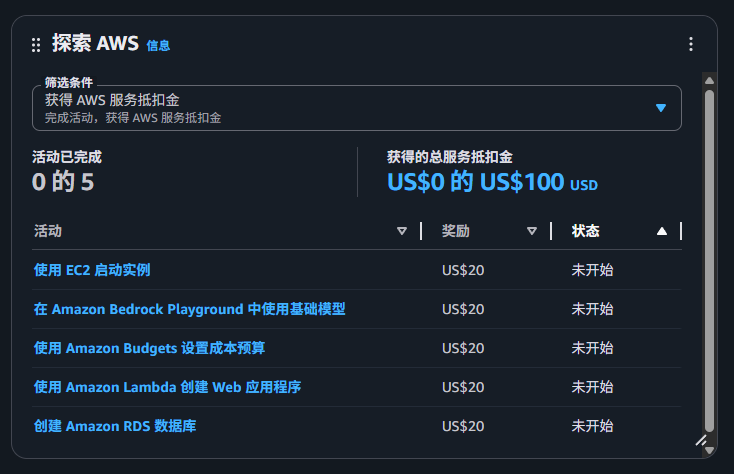Click the vertical scrollbar thumb

click(x=709, y=260)
